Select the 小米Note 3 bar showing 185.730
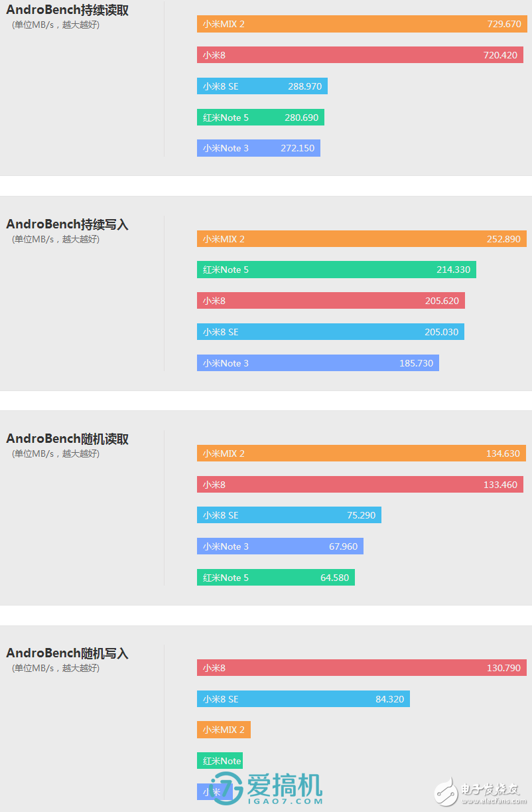The image size is (532, 812). click(x=318, y=363)
